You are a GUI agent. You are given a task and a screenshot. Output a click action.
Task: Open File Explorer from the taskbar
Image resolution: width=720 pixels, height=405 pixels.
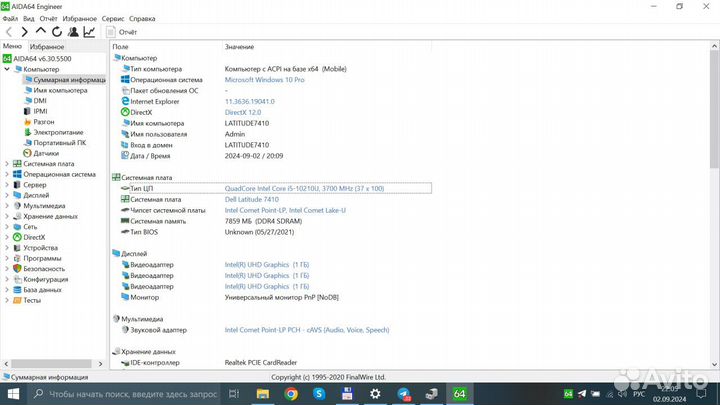tap(263, 394)
